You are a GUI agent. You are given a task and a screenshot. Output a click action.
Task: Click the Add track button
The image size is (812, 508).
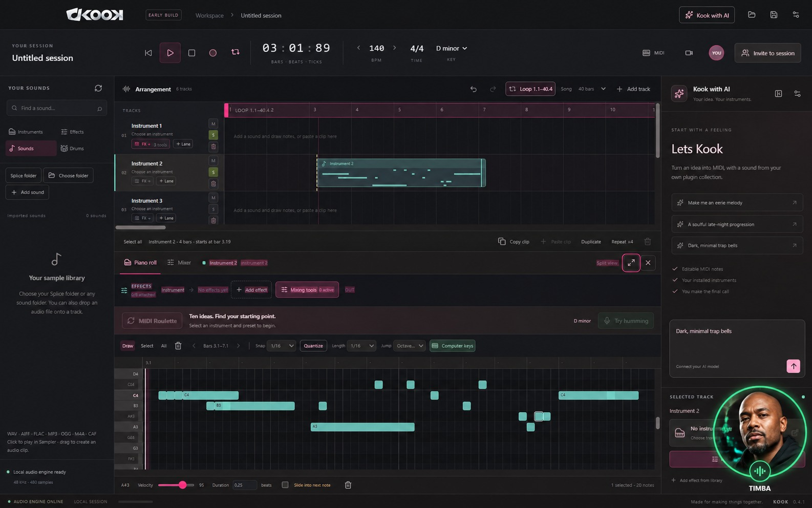point(633,89)
